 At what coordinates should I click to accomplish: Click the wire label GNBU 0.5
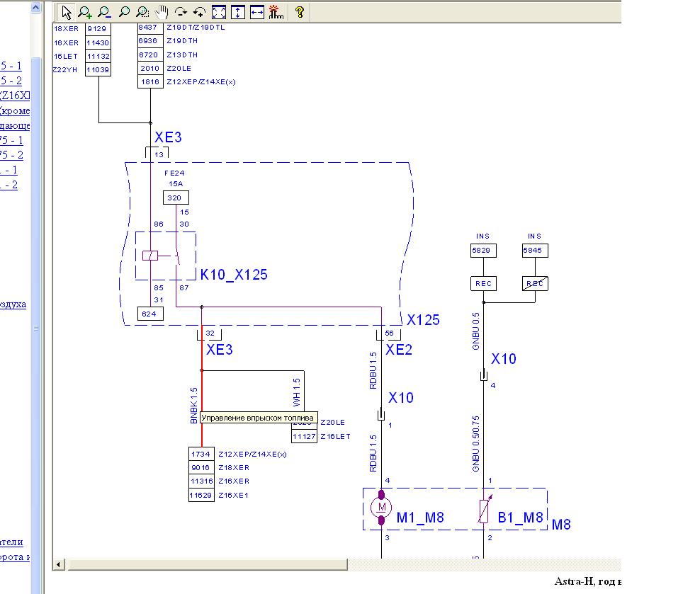475,331
